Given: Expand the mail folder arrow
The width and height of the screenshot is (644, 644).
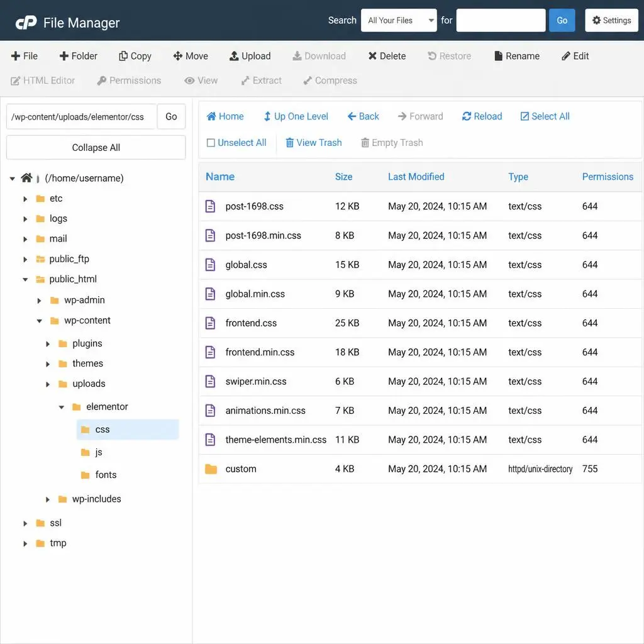Looking at the screenshot, I should click(25, 239).
